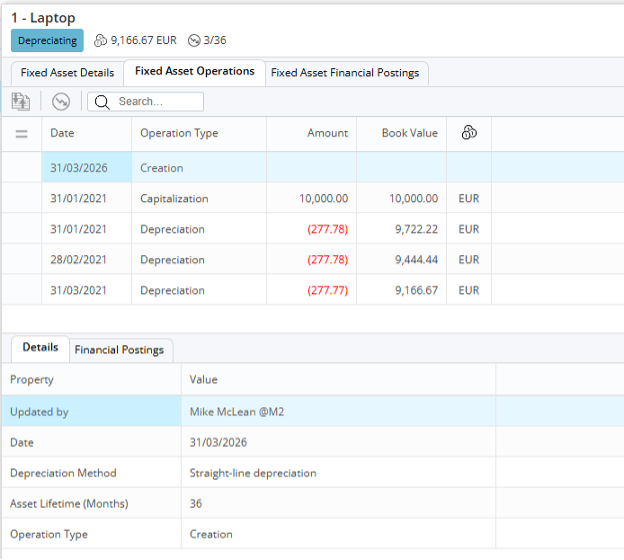Click the currency column header icon
This screenshot has height=560, width=624.
point(469,133)
